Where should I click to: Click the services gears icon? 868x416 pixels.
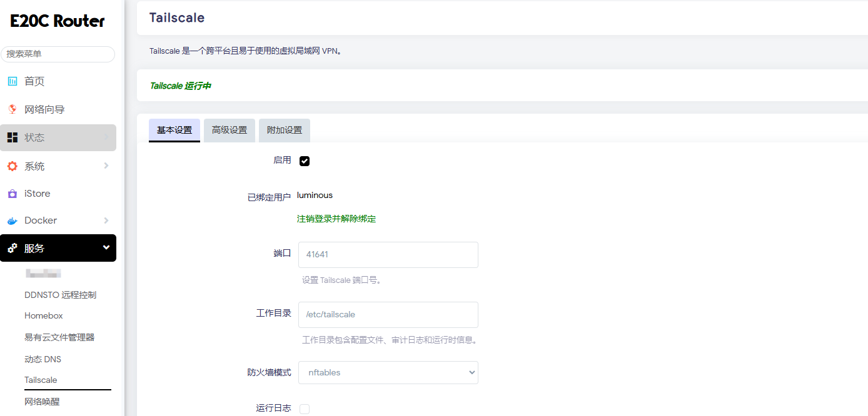(13, 248)
